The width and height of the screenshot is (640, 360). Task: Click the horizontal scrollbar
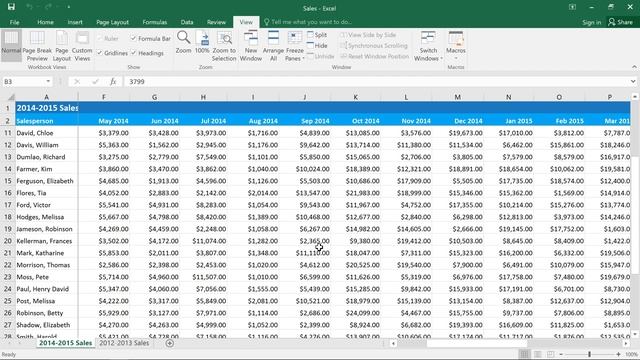coord(477,343)
